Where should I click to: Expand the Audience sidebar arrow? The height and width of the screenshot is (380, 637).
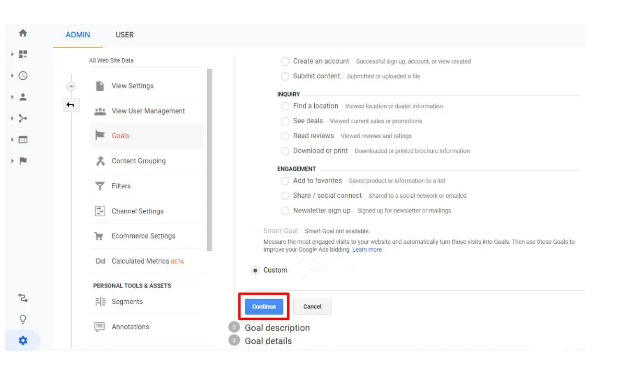coord(12,97)
